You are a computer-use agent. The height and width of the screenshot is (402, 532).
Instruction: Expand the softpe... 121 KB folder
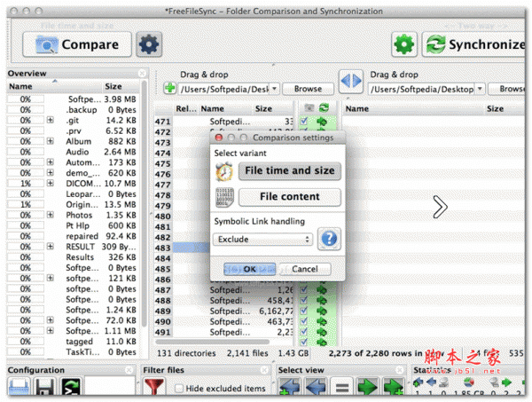pos(51,278)
